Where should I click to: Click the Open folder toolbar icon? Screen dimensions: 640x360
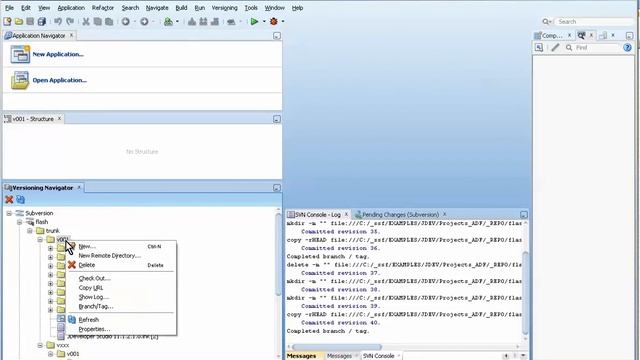(x=19, y=22)
